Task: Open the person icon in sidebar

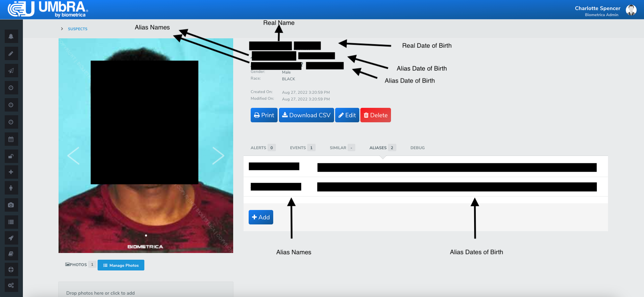Action: point(11,188)
